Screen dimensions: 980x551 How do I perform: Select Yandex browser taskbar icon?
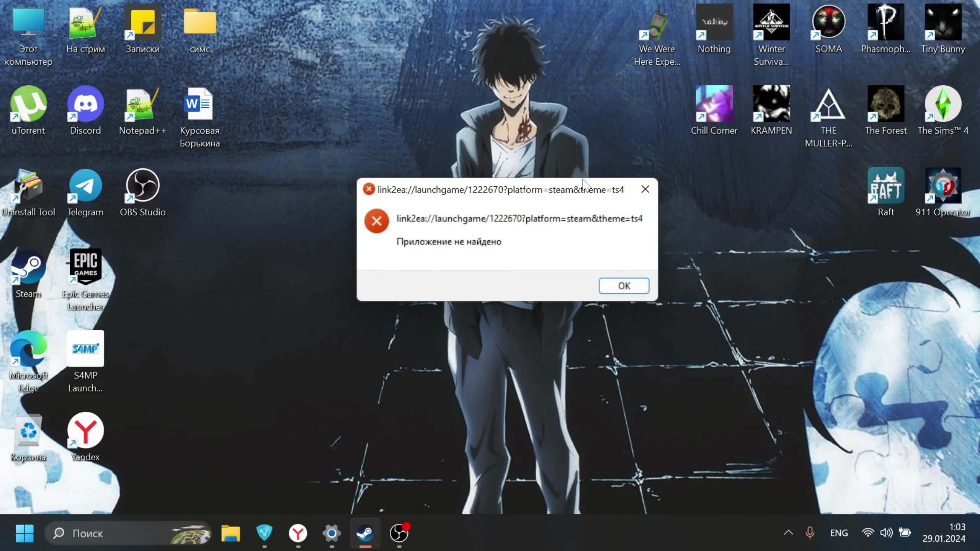297,533
